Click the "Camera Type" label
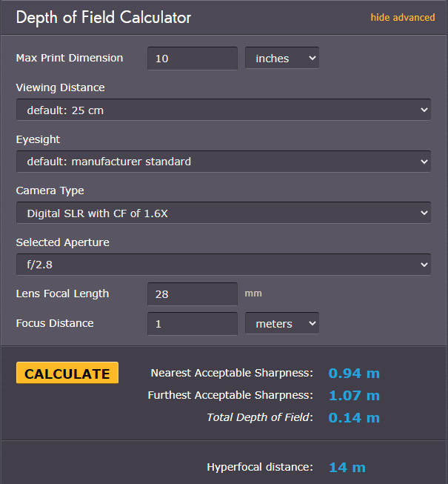 tap(50, 190)
